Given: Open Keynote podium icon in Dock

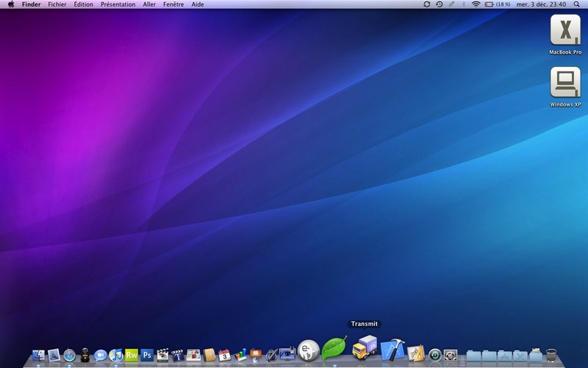Looking at the screenshot, I should 256,355.
